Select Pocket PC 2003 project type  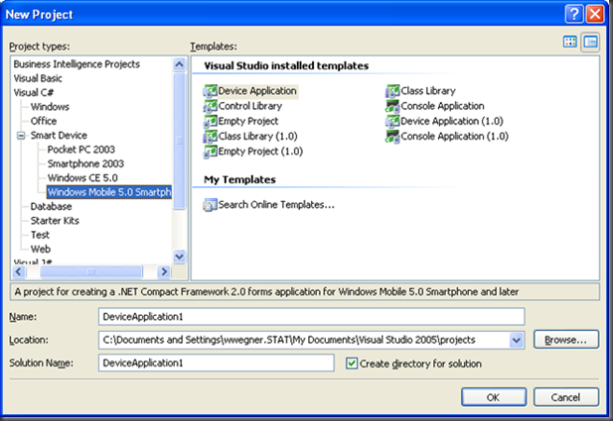[x=81, y=149]
